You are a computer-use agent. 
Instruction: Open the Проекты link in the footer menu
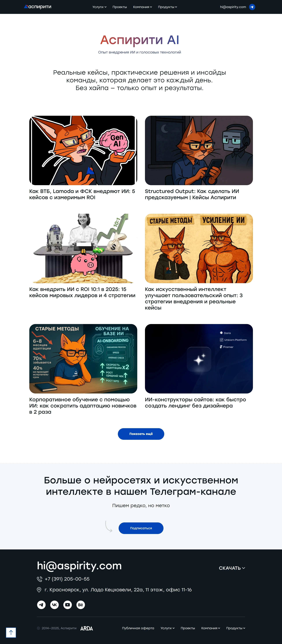(188, 628)
